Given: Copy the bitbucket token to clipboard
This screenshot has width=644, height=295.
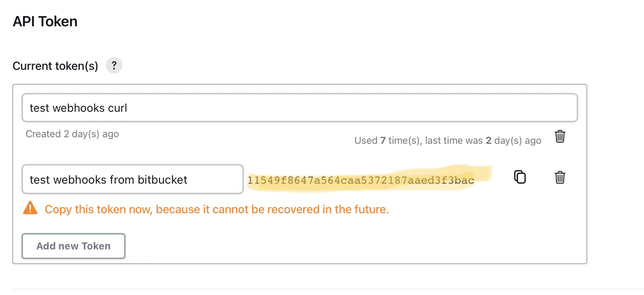Looking at the screenshot, I should 520,177.
